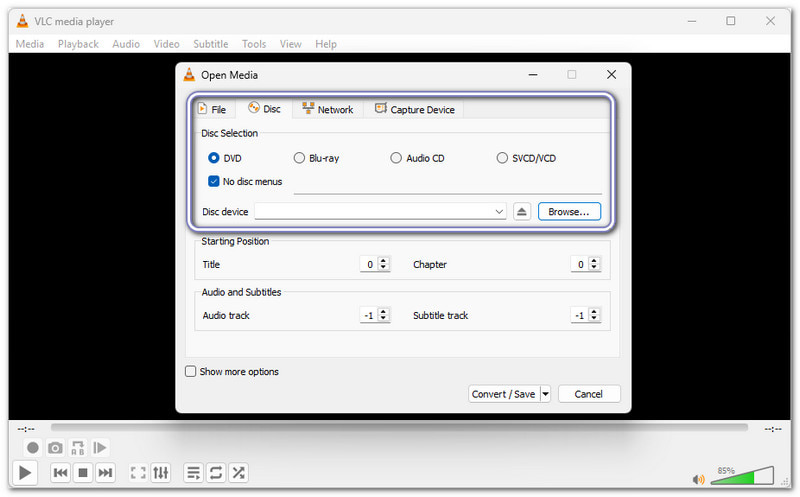
Task: Open extended settings equalizer icon
Action: click(x=161, y=473)
